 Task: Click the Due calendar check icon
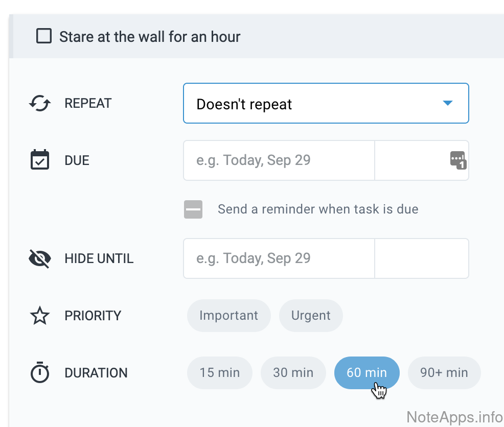pyautogui.click(x=40, y=160)
